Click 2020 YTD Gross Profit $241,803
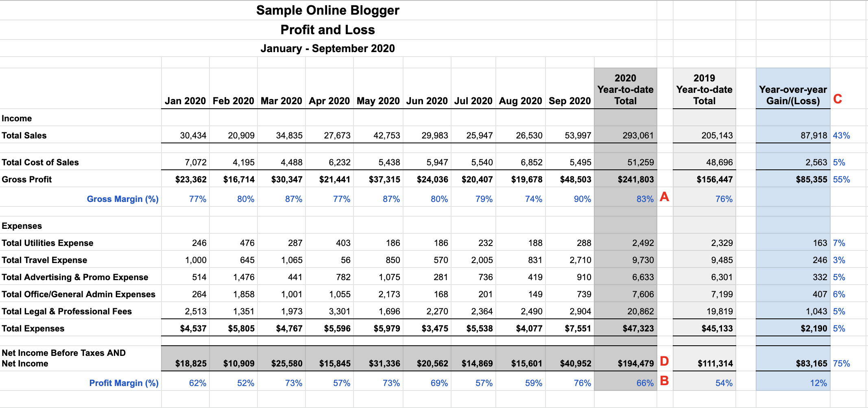Screen dimensions: 868x408 [636, 180]
